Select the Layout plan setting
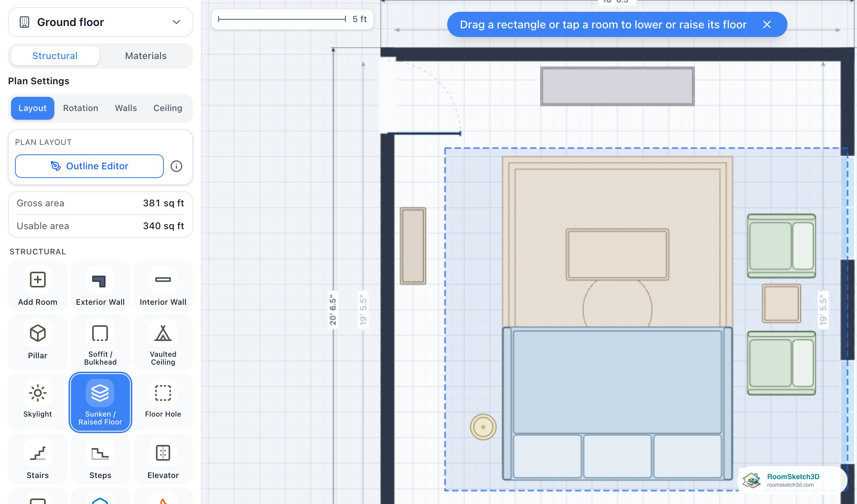Viewport: 857px width, 504px height. tap(33, 108)
